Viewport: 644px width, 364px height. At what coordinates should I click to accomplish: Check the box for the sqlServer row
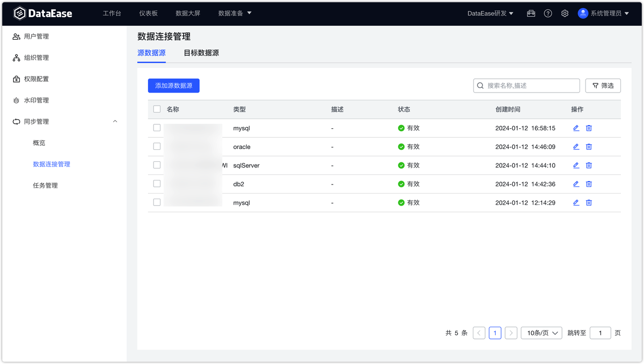pyautogui.click(x=157, y=165)
